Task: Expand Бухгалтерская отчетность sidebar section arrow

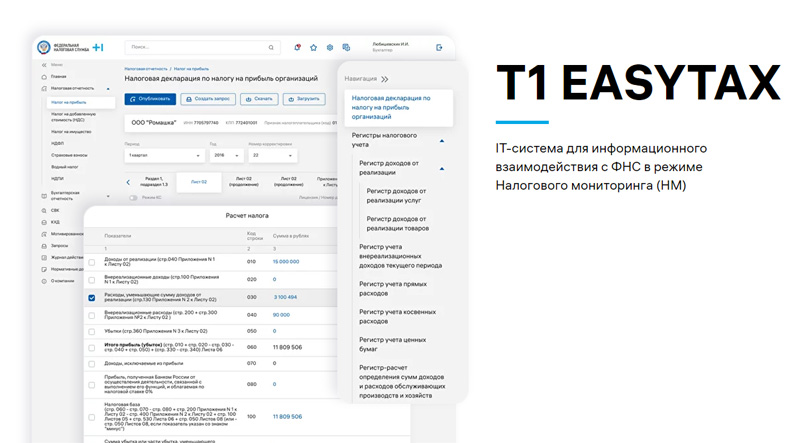Action: pos(108,196)
